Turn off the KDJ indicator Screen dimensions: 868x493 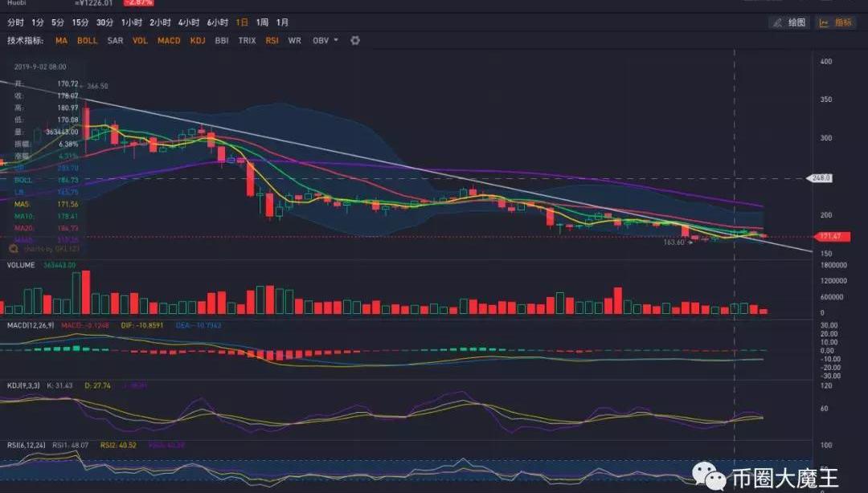198,40
